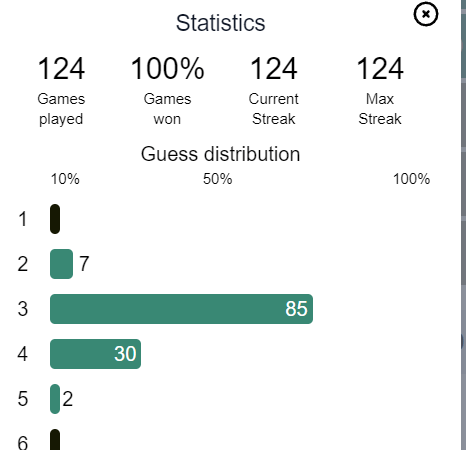Click the Guess distribution heading
The image size is (466, 450).
[x=220, y=154]
